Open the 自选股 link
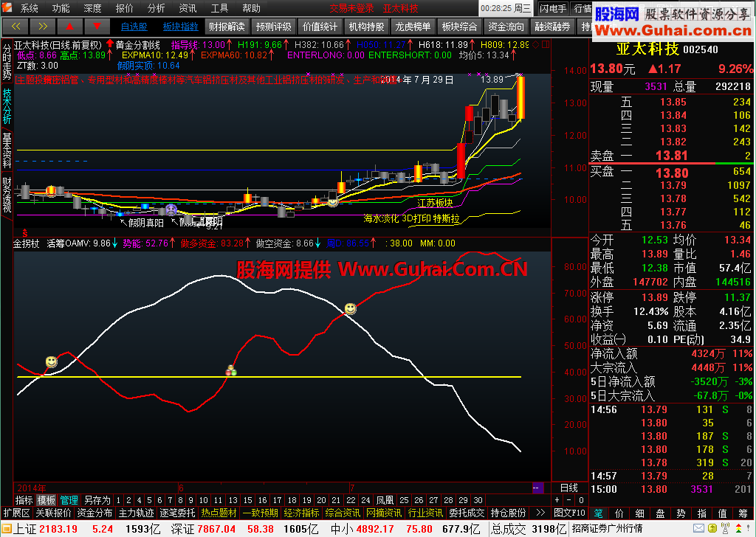 (x=134, y=27)
